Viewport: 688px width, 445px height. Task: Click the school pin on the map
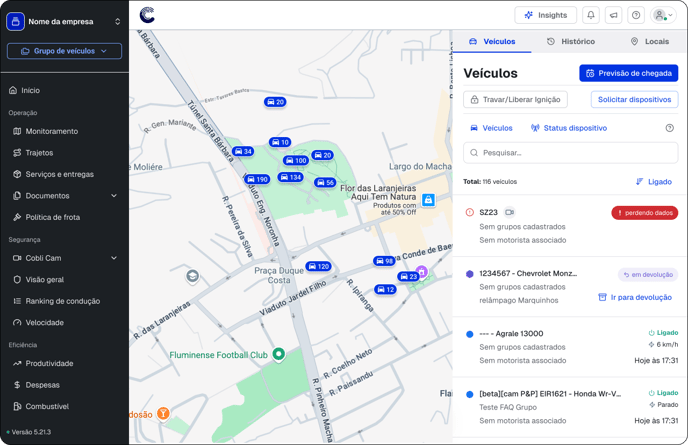[x=192, y=276]
